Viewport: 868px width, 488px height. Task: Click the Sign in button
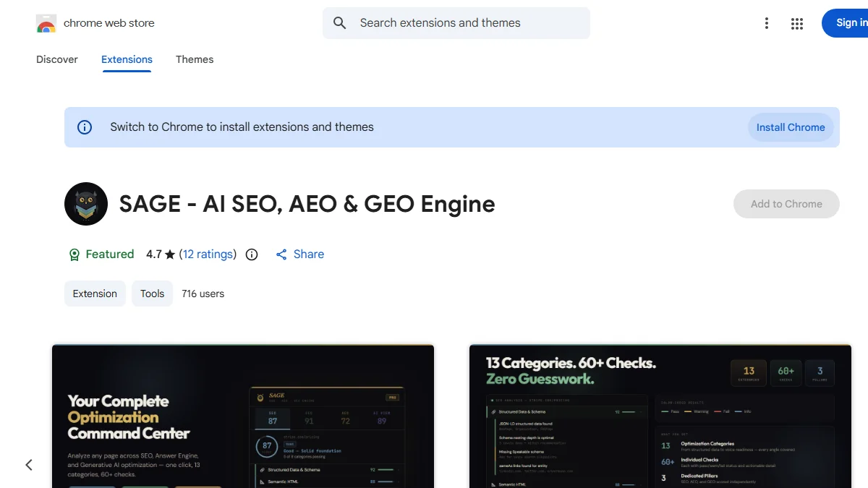click(x=845, y=23)
